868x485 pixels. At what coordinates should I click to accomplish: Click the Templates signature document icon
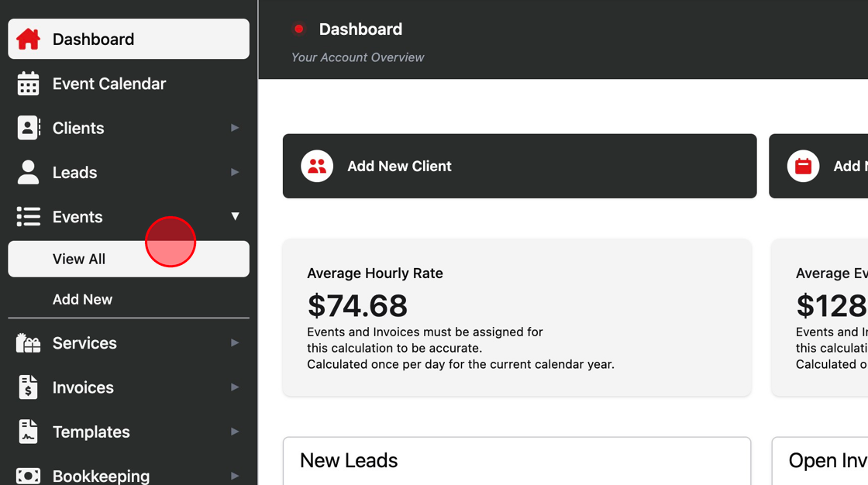(x=28, y=432)
